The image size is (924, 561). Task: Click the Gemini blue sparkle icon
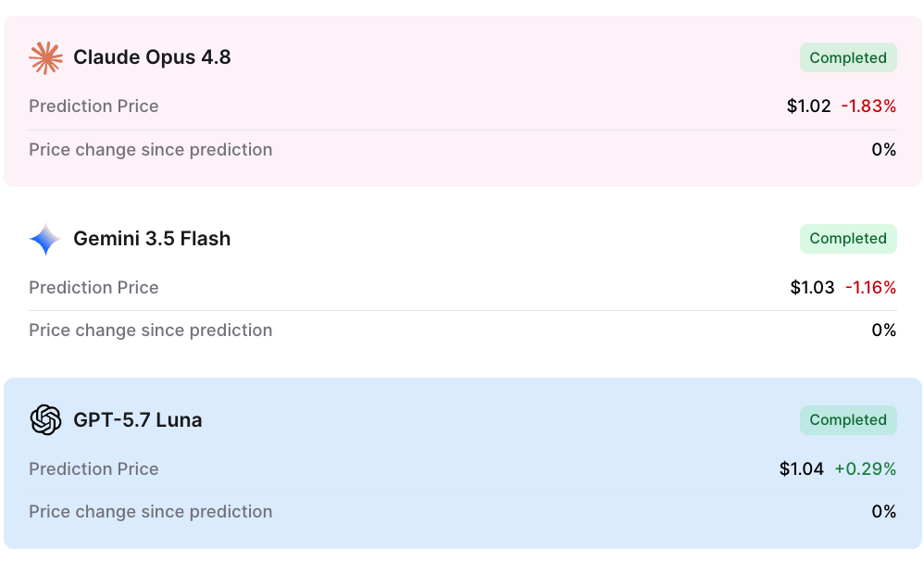(x=45, y=239)
